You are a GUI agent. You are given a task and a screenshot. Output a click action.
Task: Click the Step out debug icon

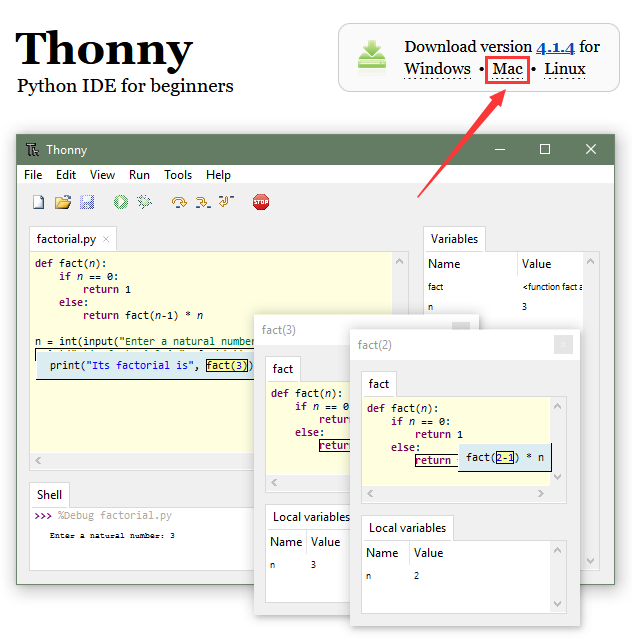(x=226, y=201)
